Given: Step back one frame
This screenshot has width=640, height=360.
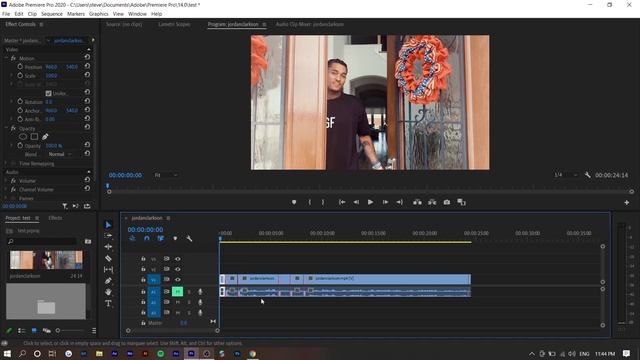Looking at the screenshot, I should pyautogui.click(x=356, y=202).
